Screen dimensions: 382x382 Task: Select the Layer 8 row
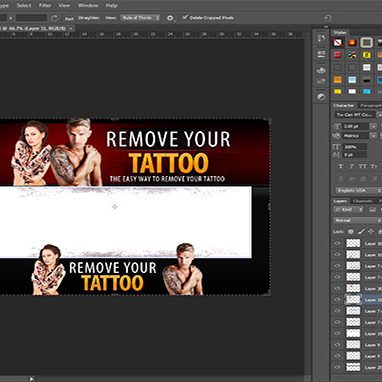(357, 356)
